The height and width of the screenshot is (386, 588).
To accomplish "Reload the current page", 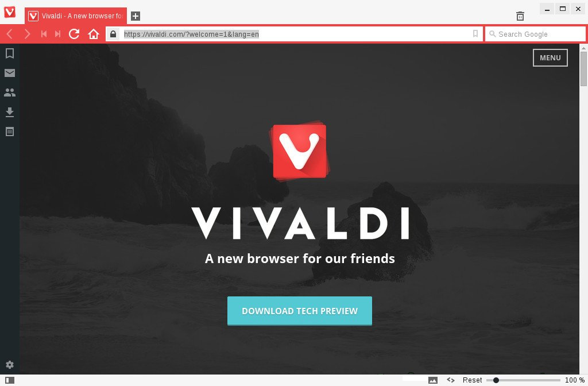I will 74,34.
